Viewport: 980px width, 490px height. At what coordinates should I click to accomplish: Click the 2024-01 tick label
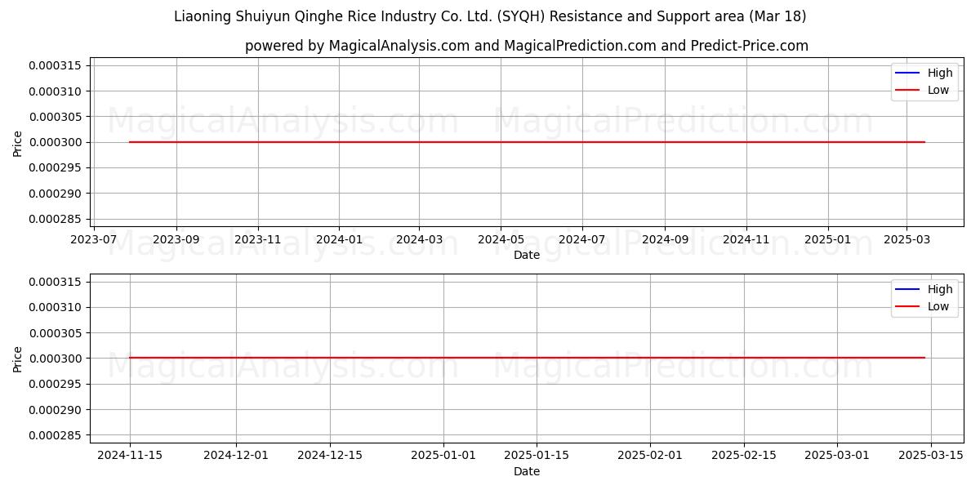[339, 240]
